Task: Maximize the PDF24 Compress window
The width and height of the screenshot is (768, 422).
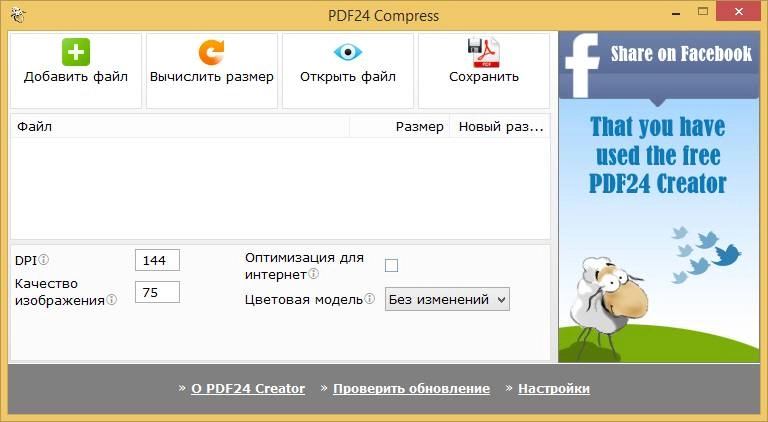Action: pyautogui.click(x=703, y=12)
